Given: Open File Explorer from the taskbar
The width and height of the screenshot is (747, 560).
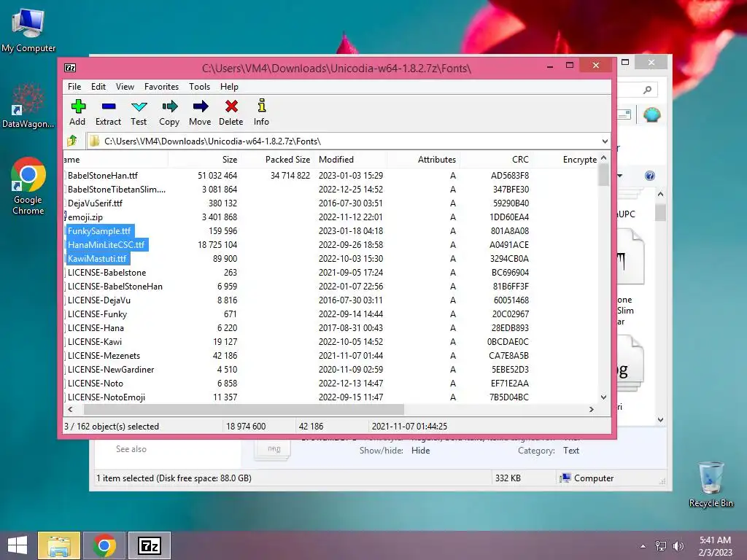Looking at the screenshot, I should tap(59, 545).
